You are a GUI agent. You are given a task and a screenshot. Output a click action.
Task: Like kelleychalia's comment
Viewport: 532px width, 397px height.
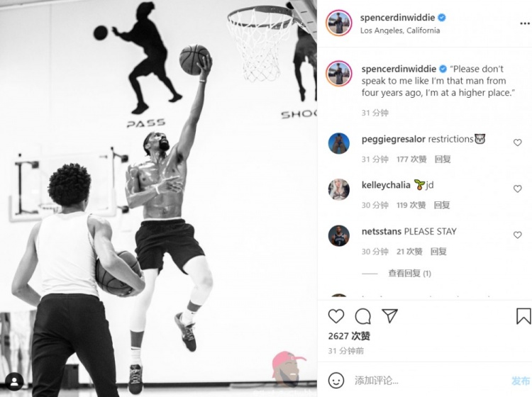click(517, 189)
